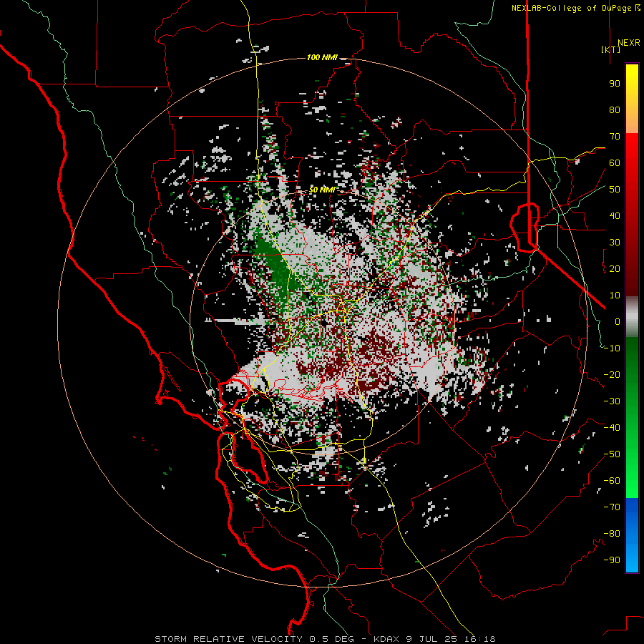Select the positive 20 scale value
This screenshot has height=644, width=644.
point(615,268)
